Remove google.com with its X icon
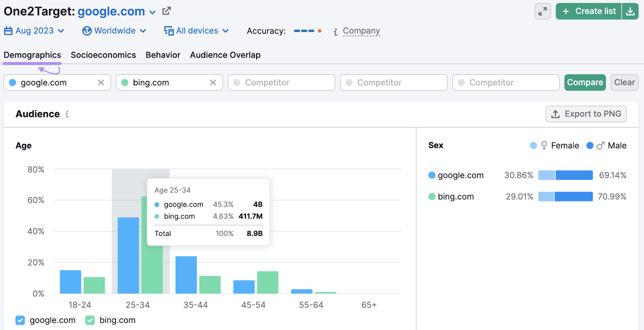This screenshot has height=330, width=644. point(101,82)
